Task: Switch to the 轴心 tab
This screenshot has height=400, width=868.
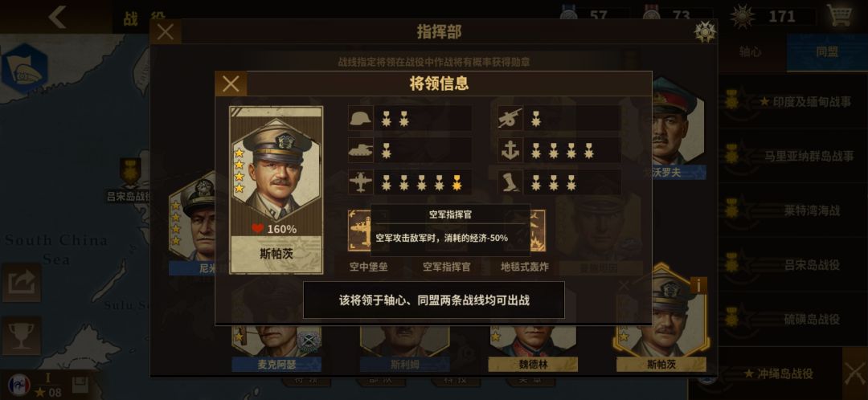Action: 750,52
